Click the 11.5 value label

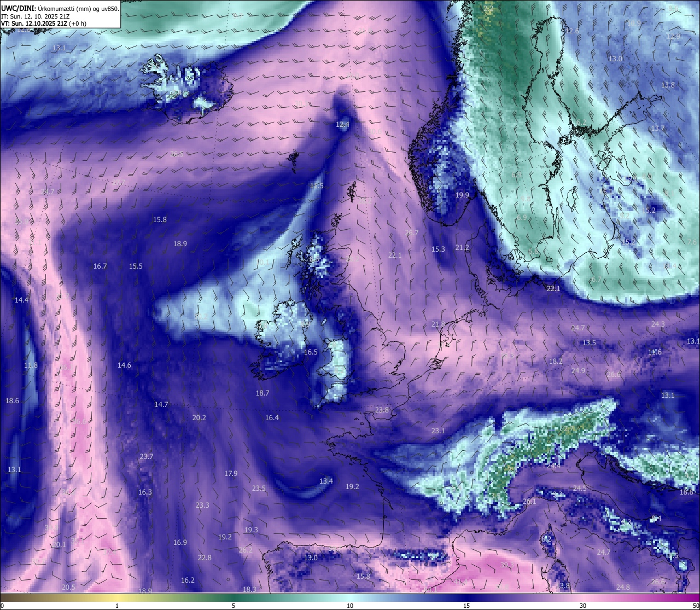(317, 186)
